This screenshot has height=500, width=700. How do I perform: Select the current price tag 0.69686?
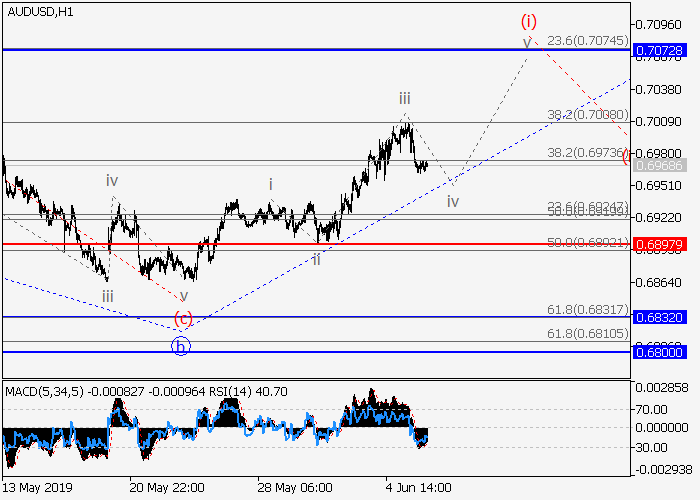(x=660, y=164)
